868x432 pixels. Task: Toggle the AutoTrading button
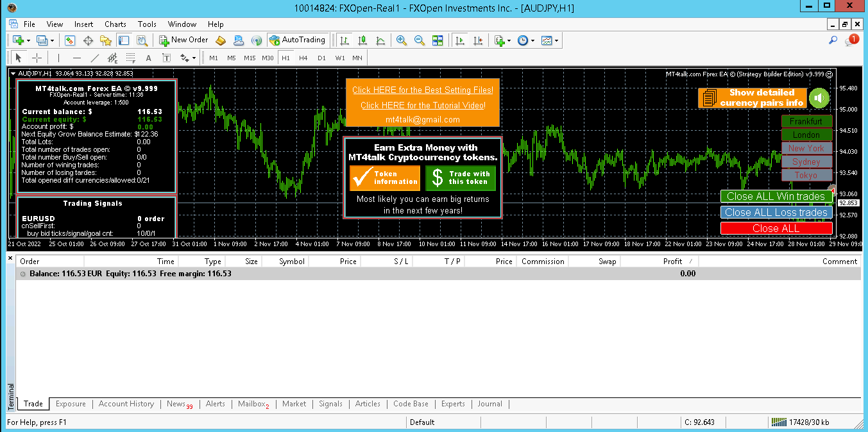pyautogui.click(x=298, y=40)
